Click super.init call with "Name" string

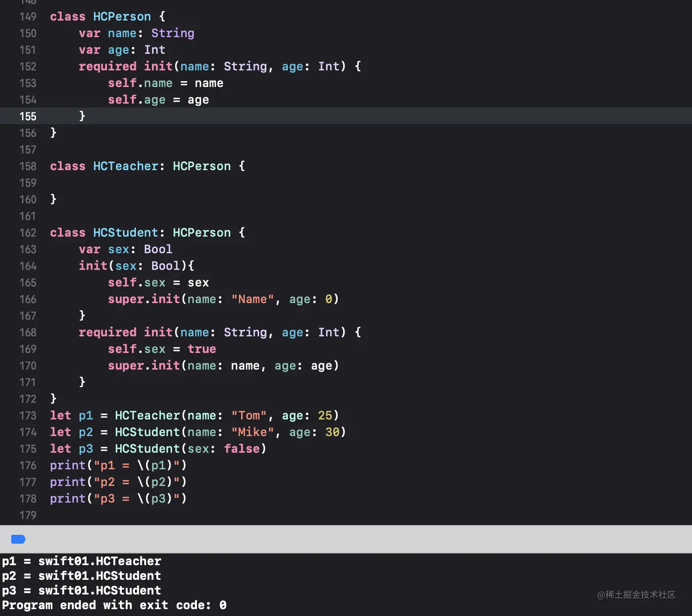click(223, 299)
